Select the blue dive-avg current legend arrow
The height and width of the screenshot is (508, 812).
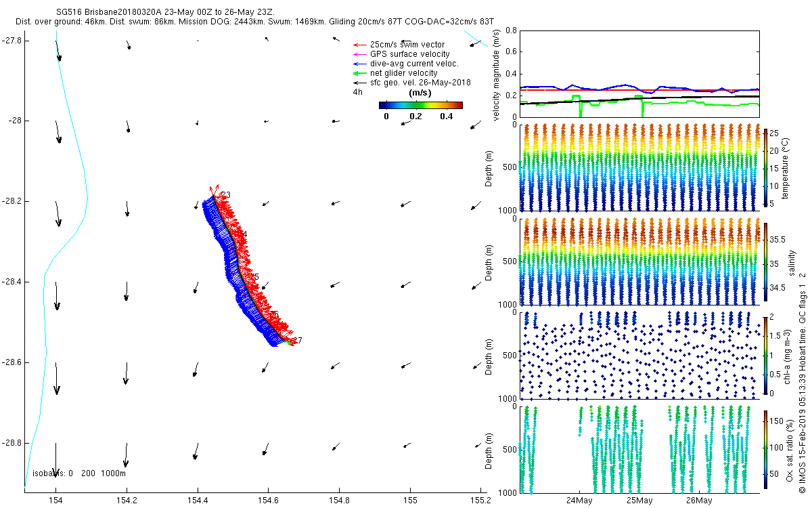(x=359, y=64)
